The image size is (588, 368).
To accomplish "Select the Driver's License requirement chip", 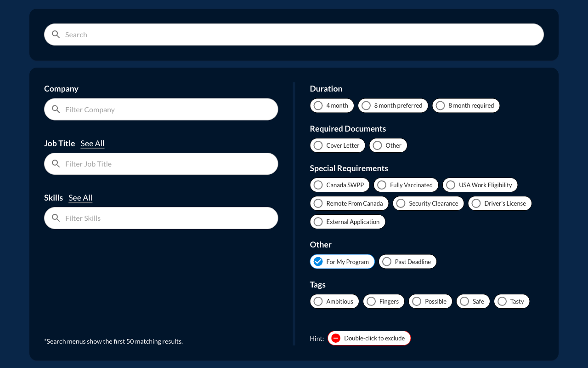I will coord(500,203).
